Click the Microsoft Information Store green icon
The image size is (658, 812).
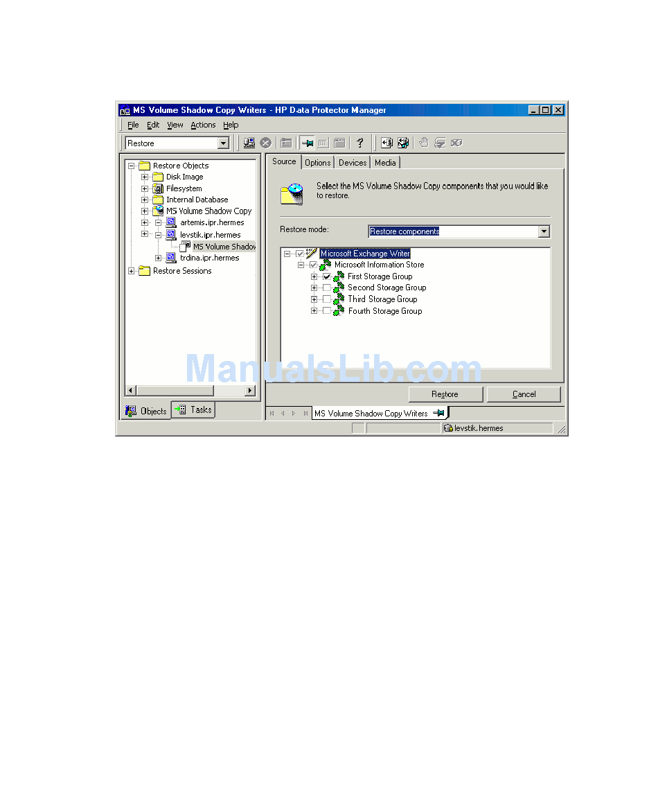click(325, 265)
